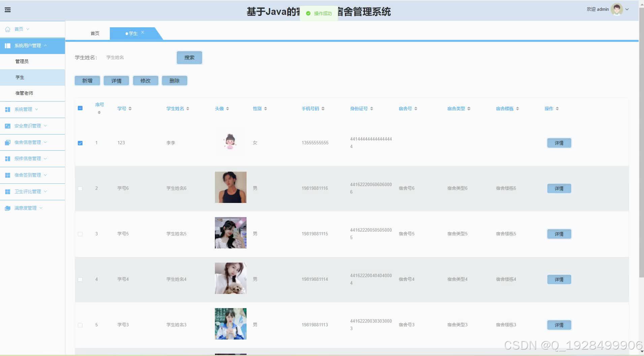644x356 pixels.
Task: Sort by 操作 column arrows
Action: point(557,109)
